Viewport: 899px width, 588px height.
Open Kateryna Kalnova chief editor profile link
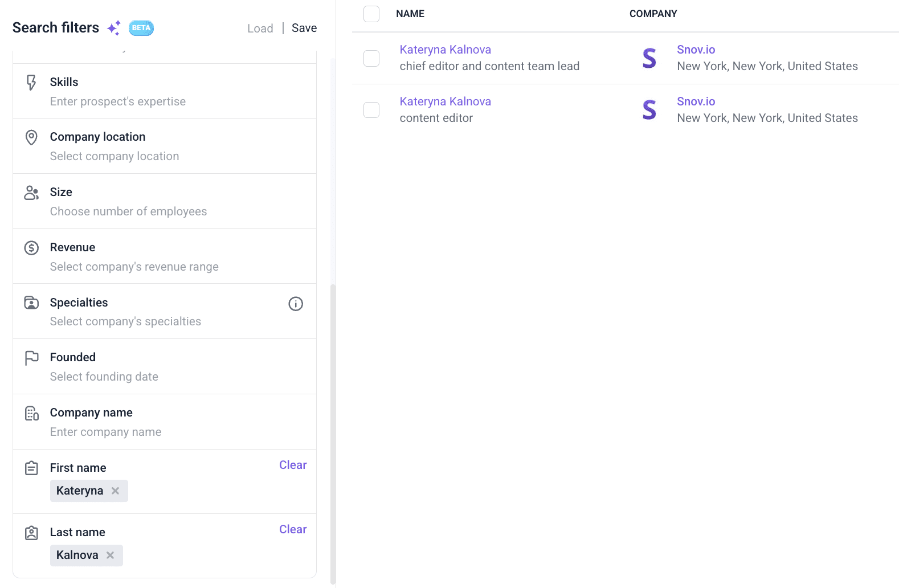click(x=445, y=50)
